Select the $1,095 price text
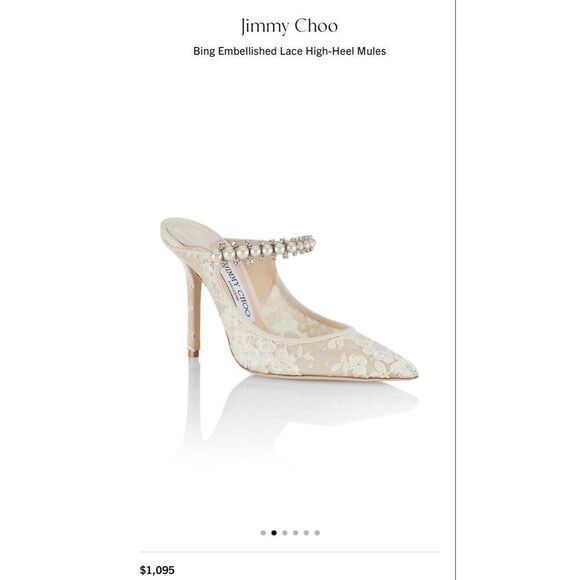Screen dimensions: 580x580 (x=157, y=570)
